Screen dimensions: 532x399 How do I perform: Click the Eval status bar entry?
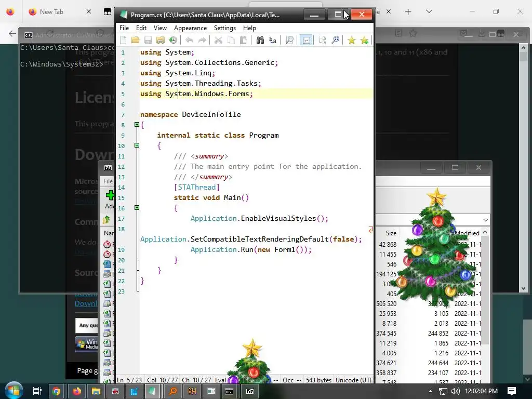pos(220,380)
